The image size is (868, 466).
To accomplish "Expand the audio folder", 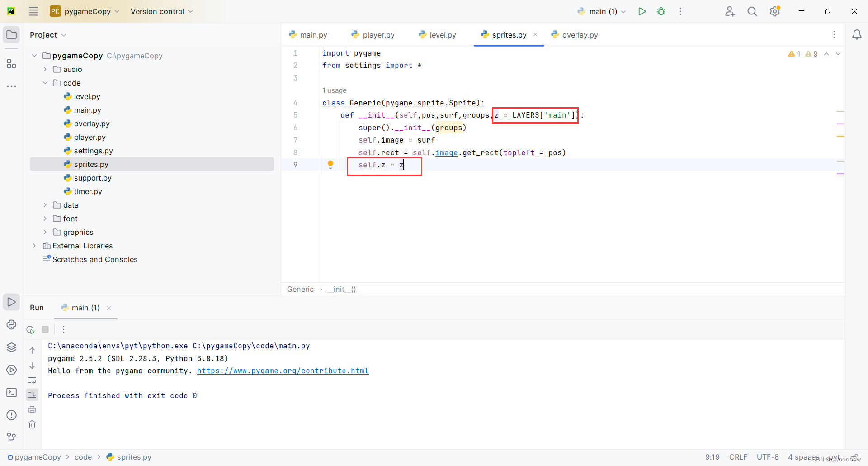I will click(x=45, y=69).
